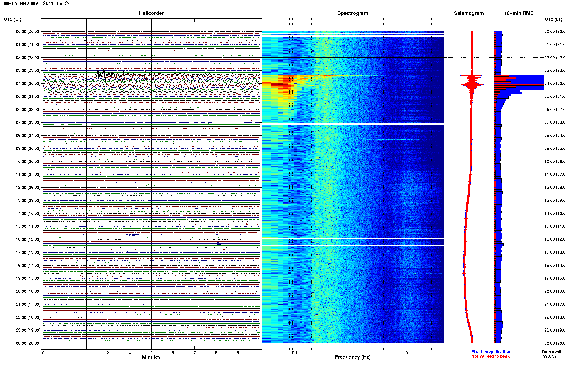Click the left time label "23:00 (19:00)"
The width and height of the screenshot is (588, 368).
coord(28,330)
